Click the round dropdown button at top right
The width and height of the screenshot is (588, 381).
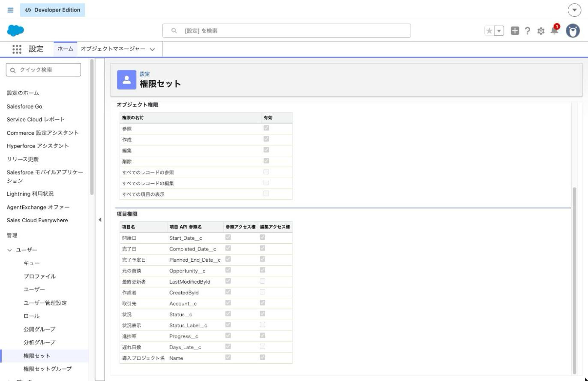pos(574,10)
